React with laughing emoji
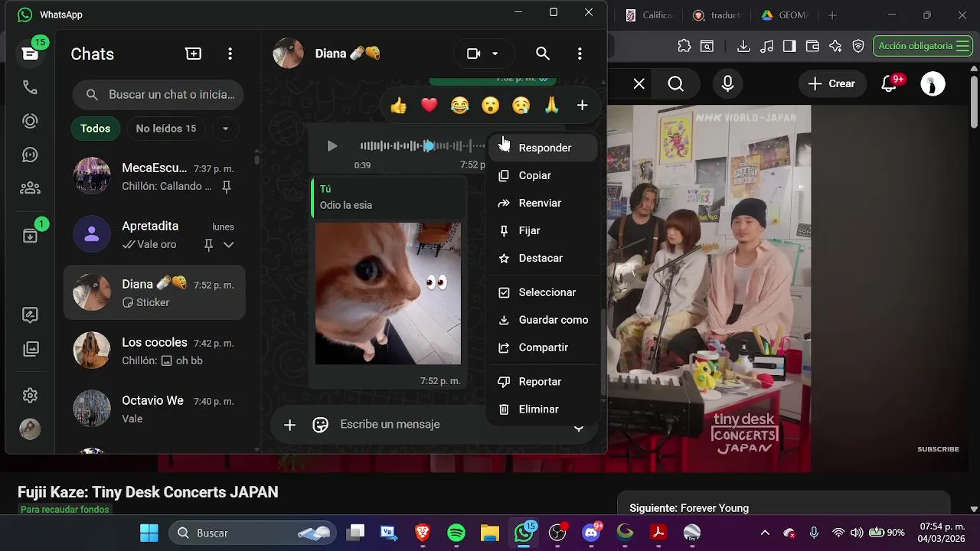The width and height of the screenshot is (980, 551). [x=459, y=106]
